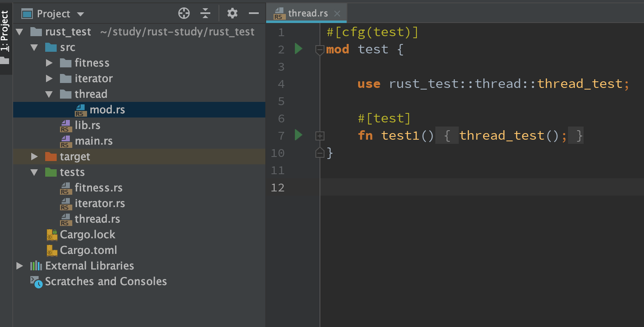Click the locate/scroll-from-source target icon
The image size is (644, 327).
184,14
